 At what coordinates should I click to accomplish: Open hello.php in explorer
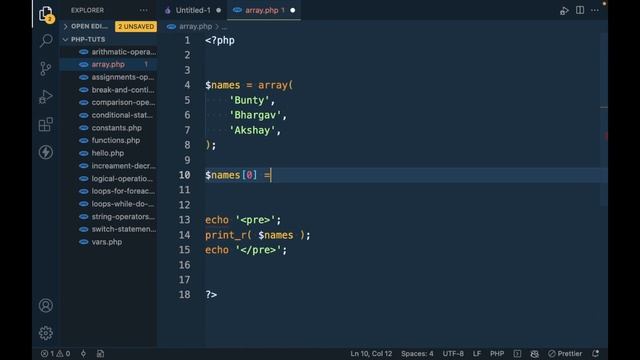[x=109, y=153]
